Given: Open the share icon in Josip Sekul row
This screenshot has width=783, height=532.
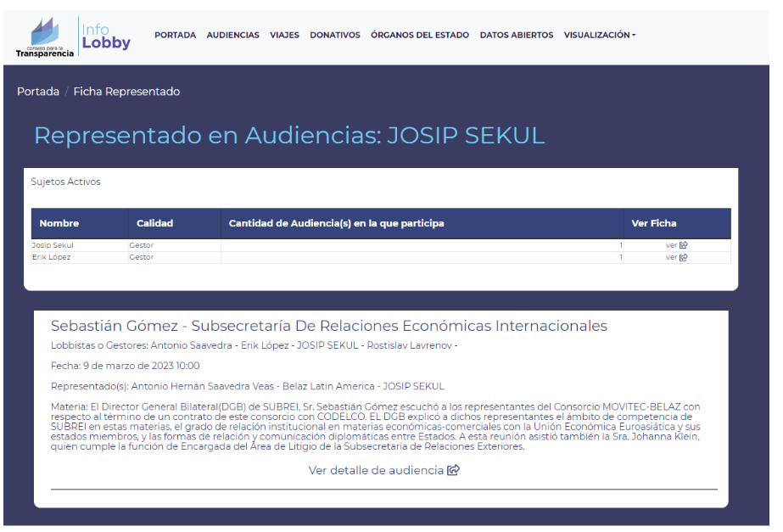Looking at the screenshot, I should pyautogui.click(x=684, y=245).
